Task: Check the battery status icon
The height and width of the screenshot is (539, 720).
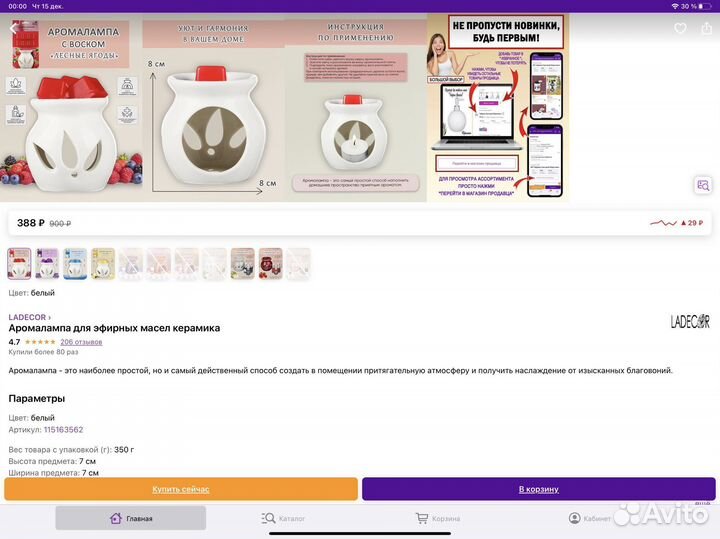Action: [x=705, y=6]
